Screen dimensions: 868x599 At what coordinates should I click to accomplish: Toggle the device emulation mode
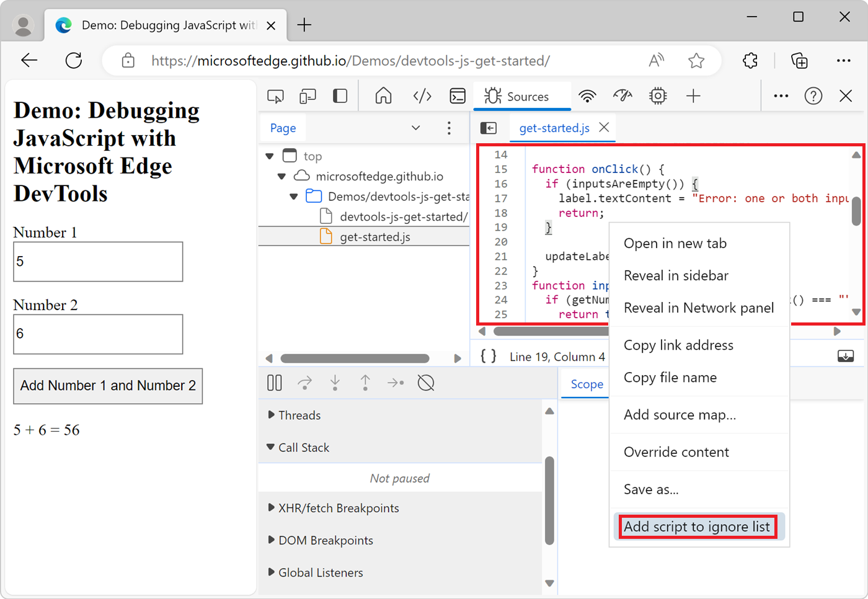(x=306, y=96)
